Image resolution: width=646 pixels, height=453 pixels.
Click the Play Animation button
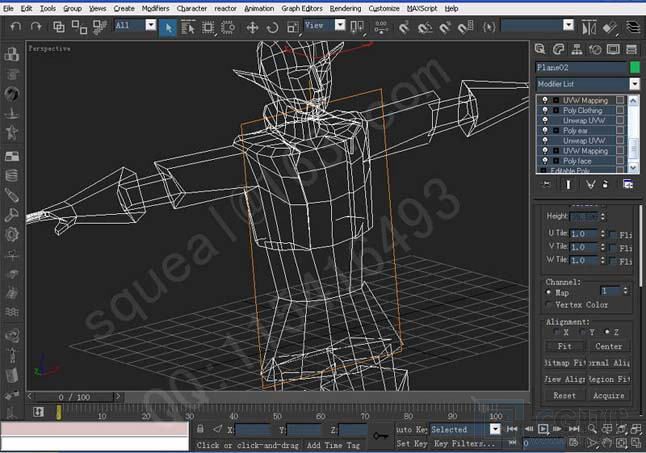543,429
